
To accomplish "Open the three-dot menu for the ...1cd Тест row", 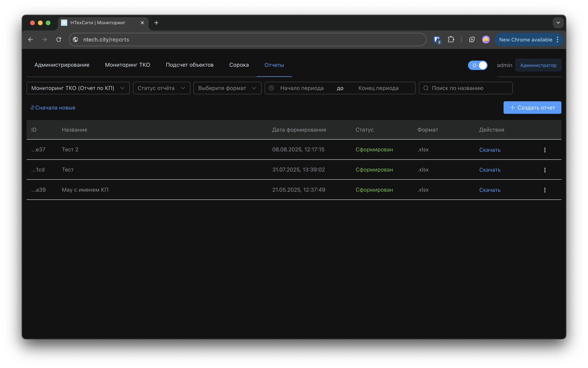I will pos(545,170).
